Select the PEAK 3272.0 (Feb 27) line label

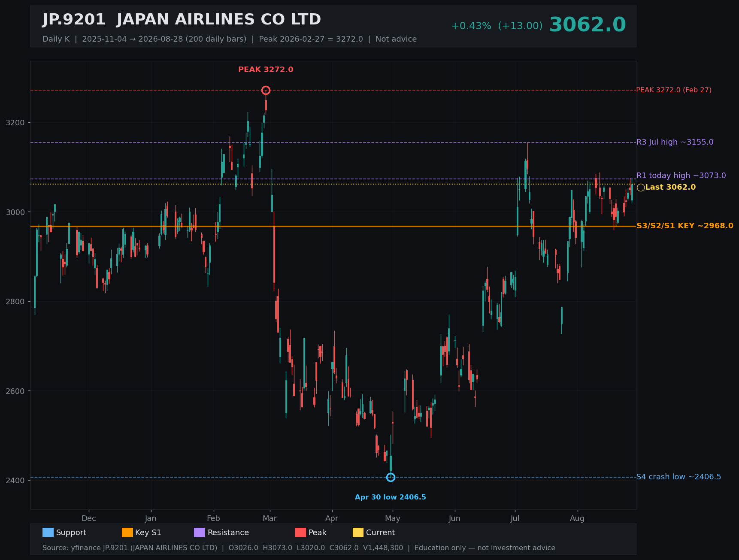[674, 90]
